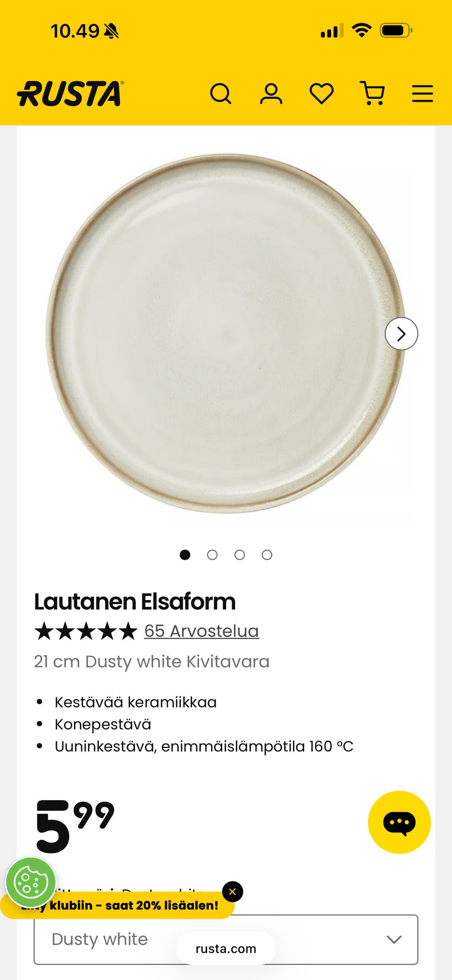Screen dimensions: 452x980
Task: Select the first carousel dot
Action: tap(185, 555)
